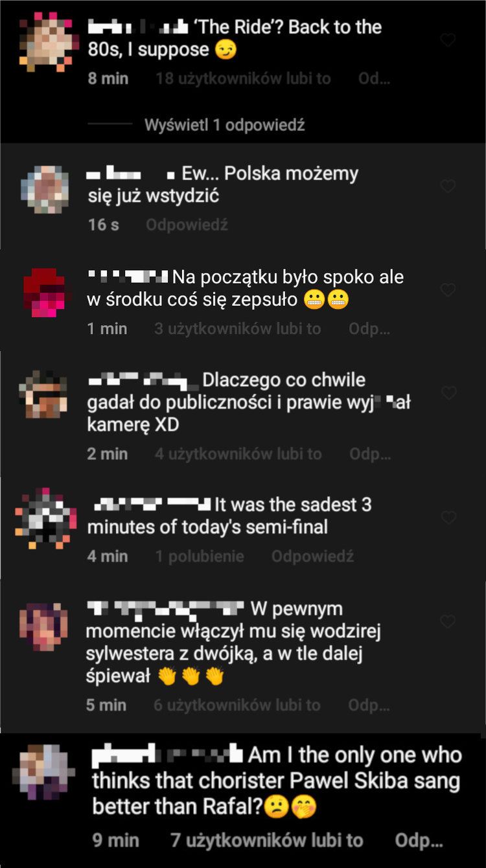
Task: View the 3 użytkowników lubi to likes
Action: point(238,329)
